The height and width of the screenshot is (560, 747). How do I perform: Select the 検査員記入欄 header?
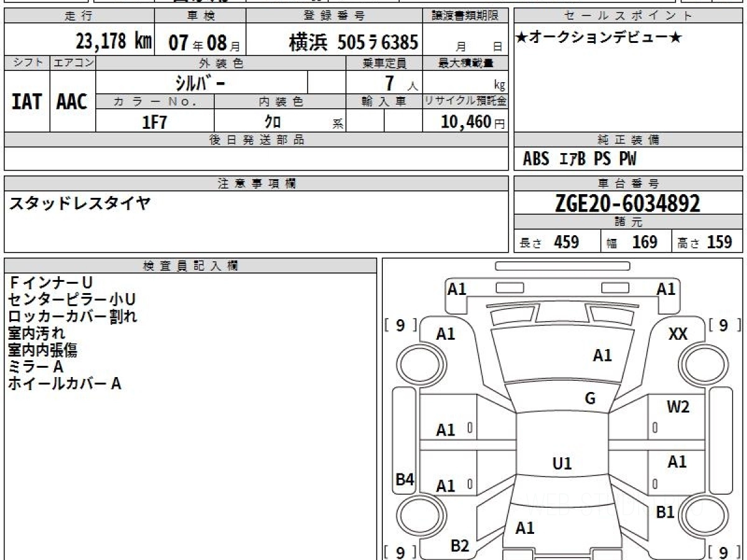click(x=190, y=266)
